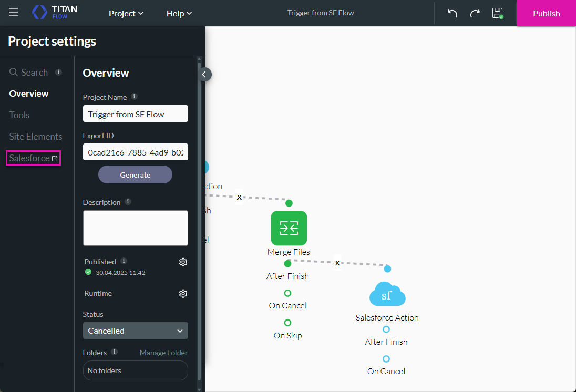Open the Project dropdown menu

[x=126, y=13]
